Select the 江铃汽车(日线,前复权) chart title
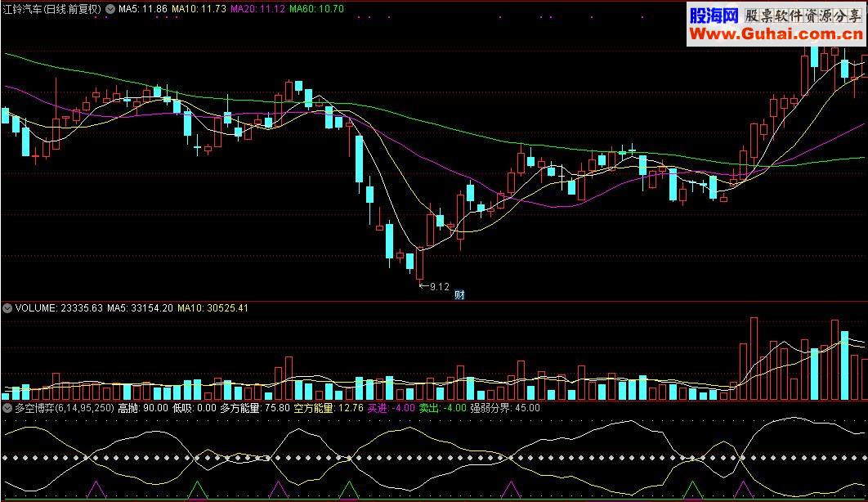 52,9
